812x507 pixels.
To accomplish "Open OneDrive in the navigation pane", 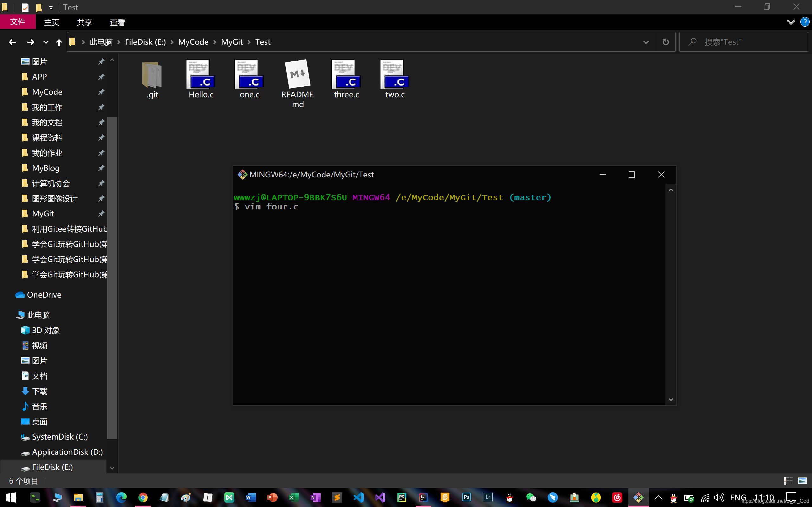I will [x=44, y=295].
